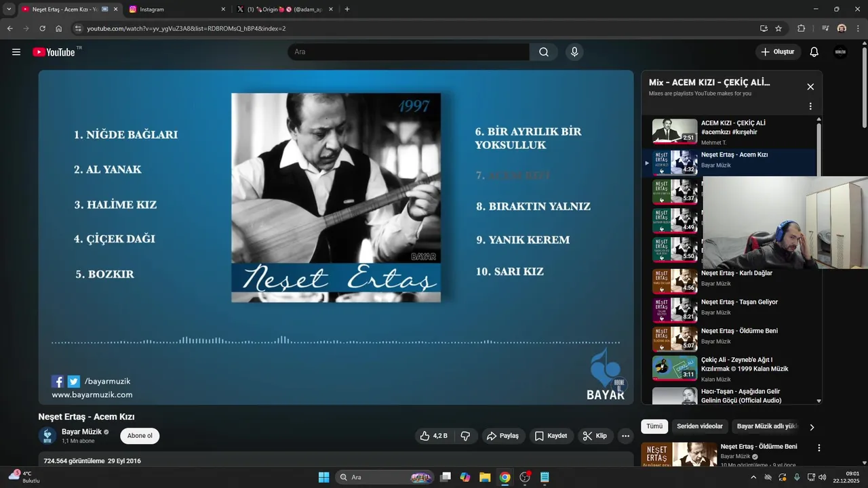The width and height of the screenshot is (868, 488).
Task: Click the YouTube search magnifier button
Action: click(x=544, y=52)
